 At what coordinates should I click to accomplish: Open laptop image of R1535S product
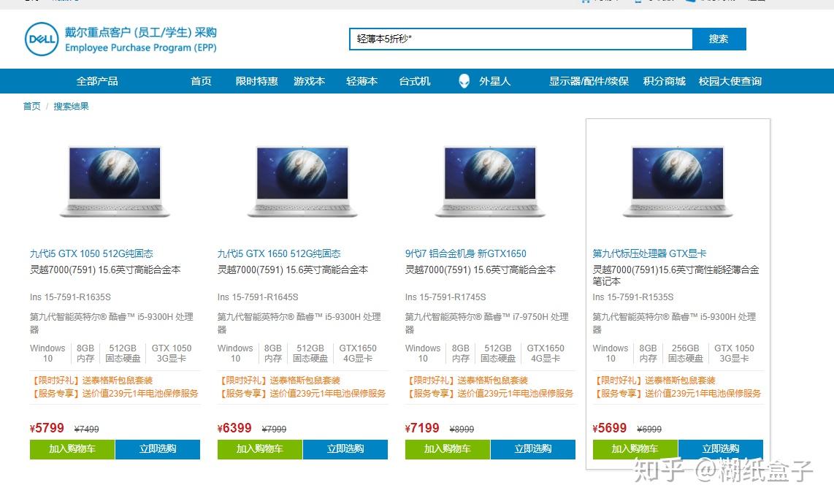[x=678, y=181]
